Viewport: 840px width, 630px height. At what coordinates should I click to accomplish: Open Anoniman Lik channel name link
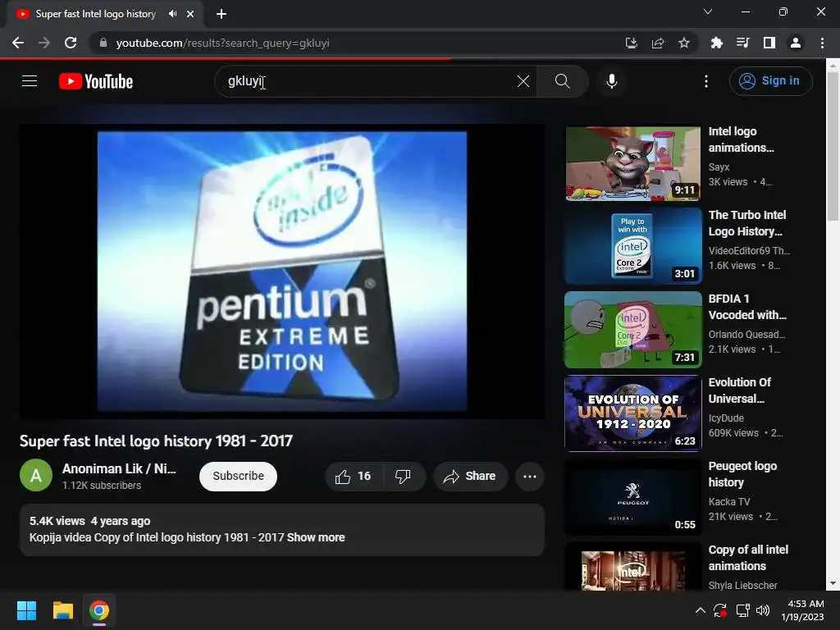coord(119,468)
